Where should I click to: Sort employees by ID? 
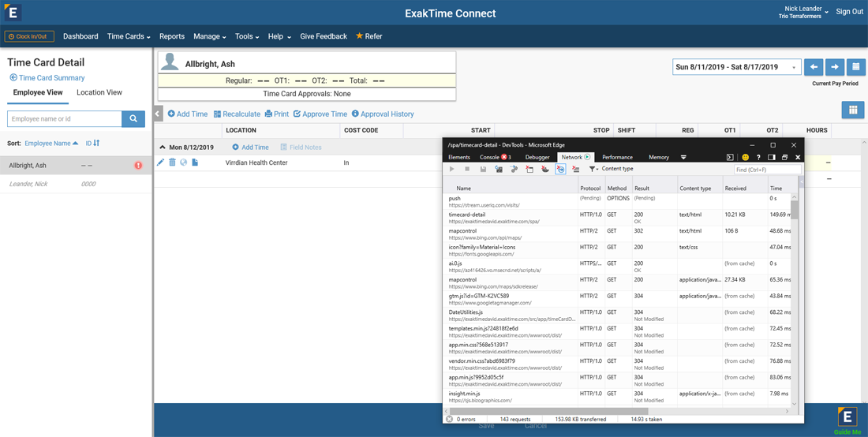tap(92, 144)
